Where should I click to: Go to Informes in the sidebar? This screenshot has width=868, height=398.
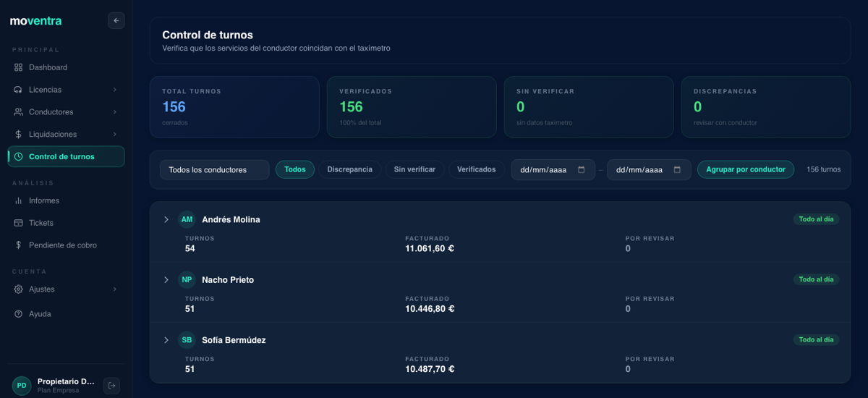[66, 200]
